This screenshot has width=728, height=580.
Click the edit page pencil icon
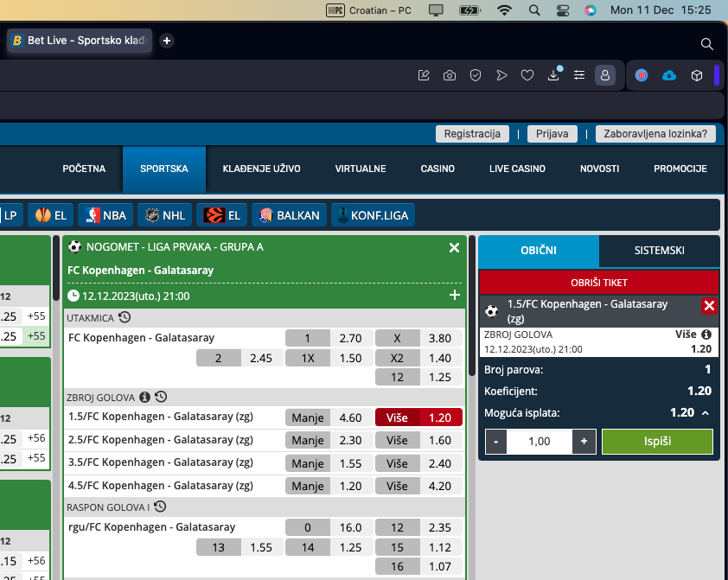424,75
